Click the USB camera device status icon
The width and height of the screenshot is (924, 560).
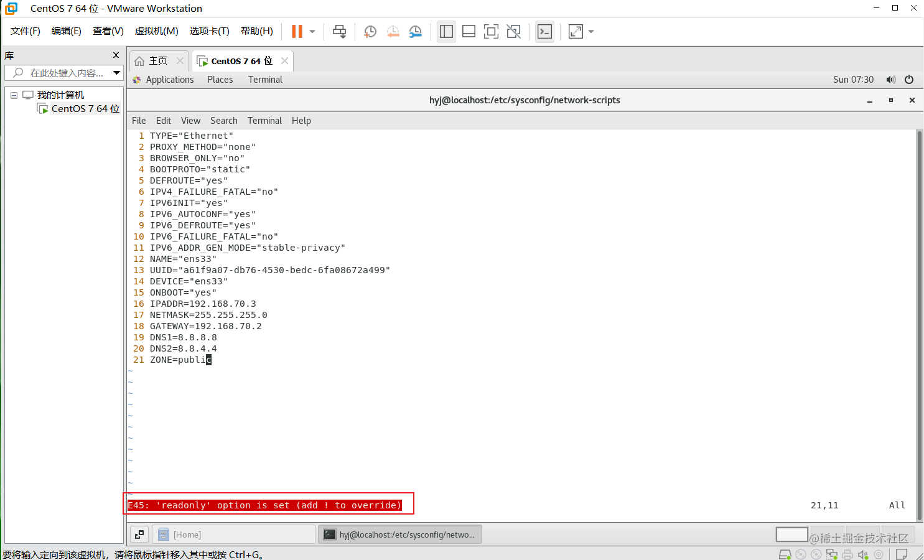879,554
